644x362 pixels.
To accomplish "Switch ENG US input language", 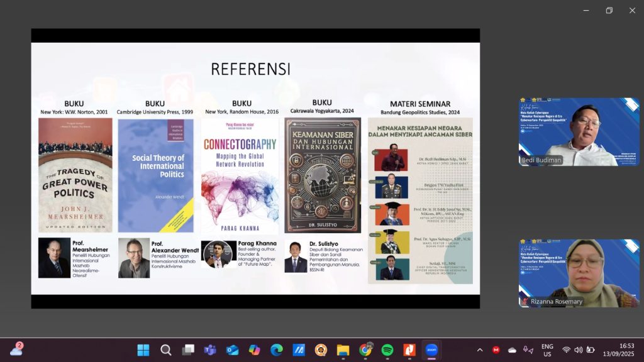I will click(548, 350).
